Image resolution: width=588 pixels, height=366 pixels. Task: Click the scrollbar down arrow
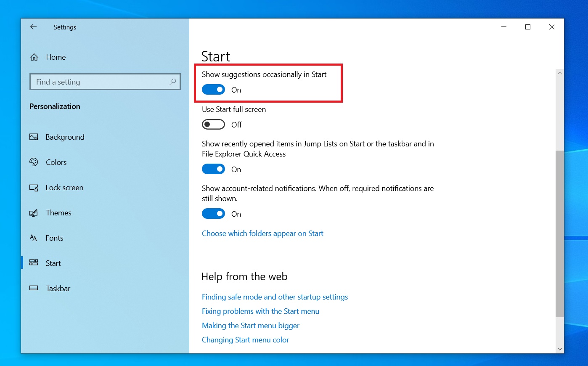(x=559, y=349)
